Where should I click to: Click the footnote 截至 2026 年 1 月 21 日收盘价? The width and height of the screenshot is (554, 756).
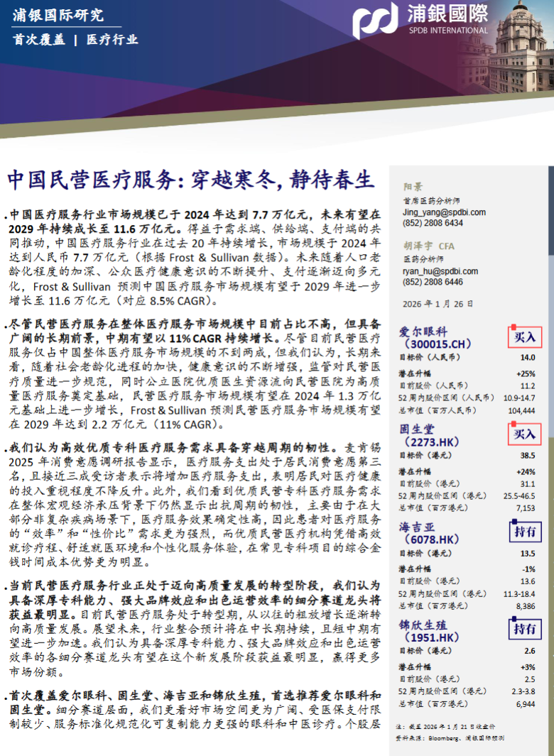(452, 727)
